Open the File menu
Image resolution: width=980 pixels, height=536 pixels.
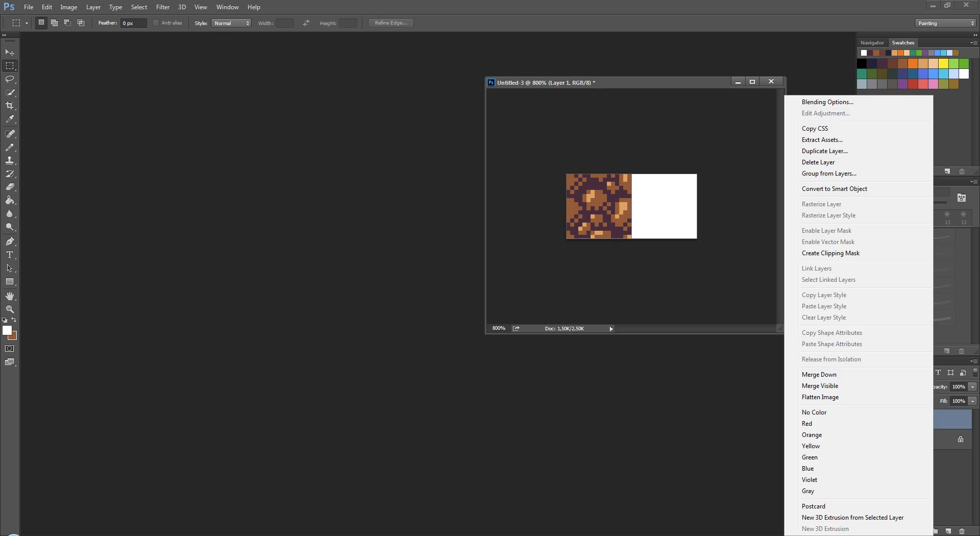29,7
